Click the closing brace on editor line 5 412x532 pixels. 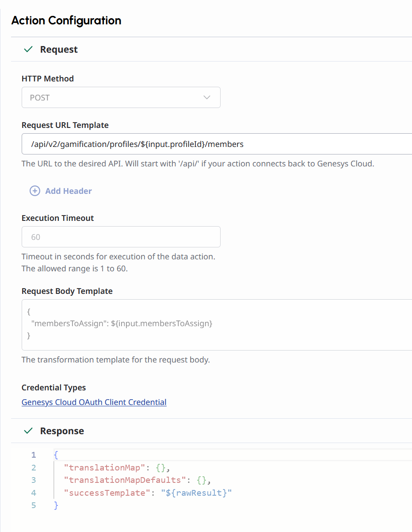[x=56, y=505]
